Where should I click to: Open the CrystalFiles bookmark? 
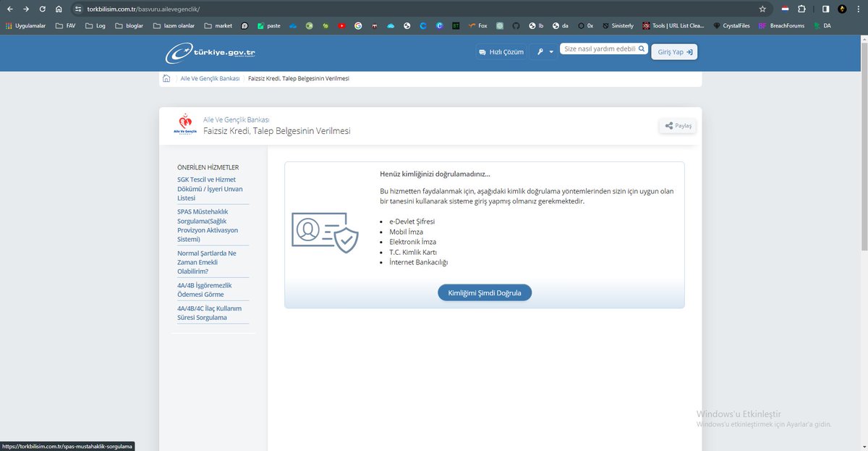point(731,25)
